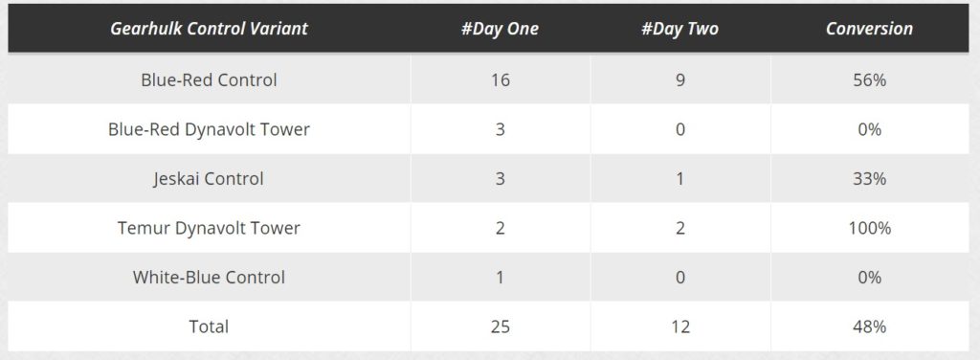Click Temur Dynavolt Tower Day One value
This screenshot has height=360, width=980.
(x=500, y=228)
